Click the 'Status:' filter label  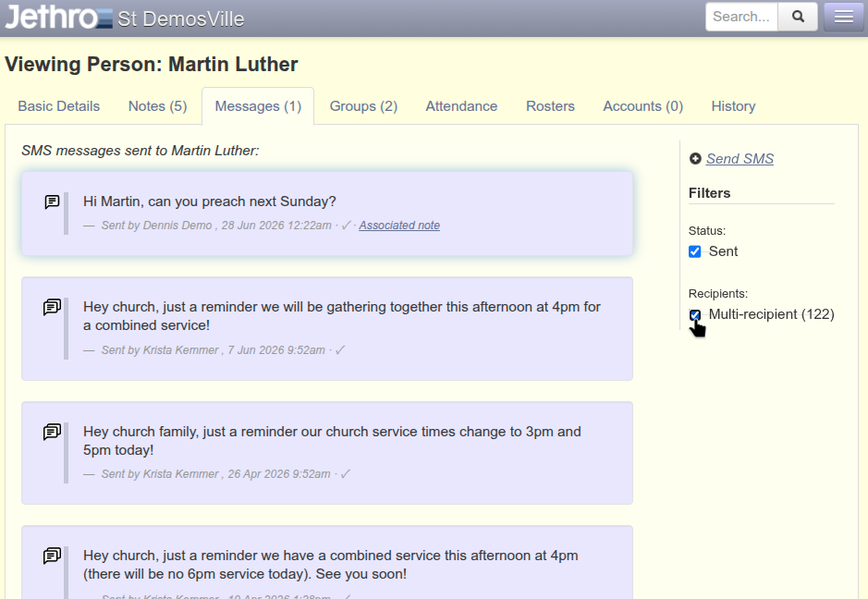pyautogui.click(x=707, y=231)
